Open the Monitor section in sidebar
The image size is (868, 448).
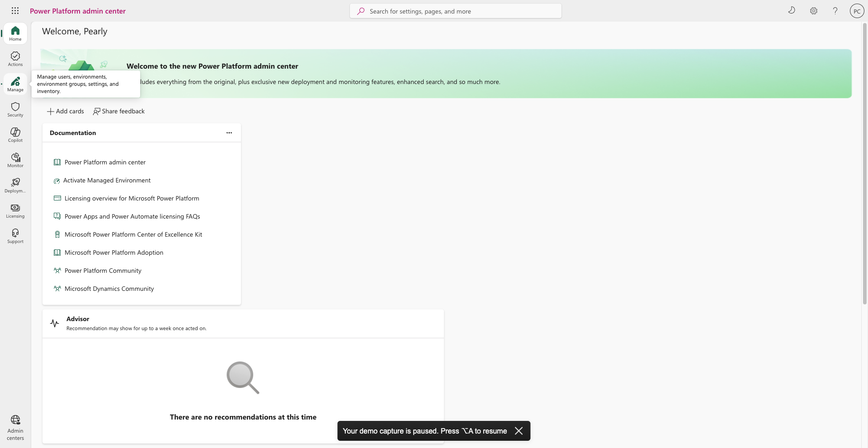point(15,160)
